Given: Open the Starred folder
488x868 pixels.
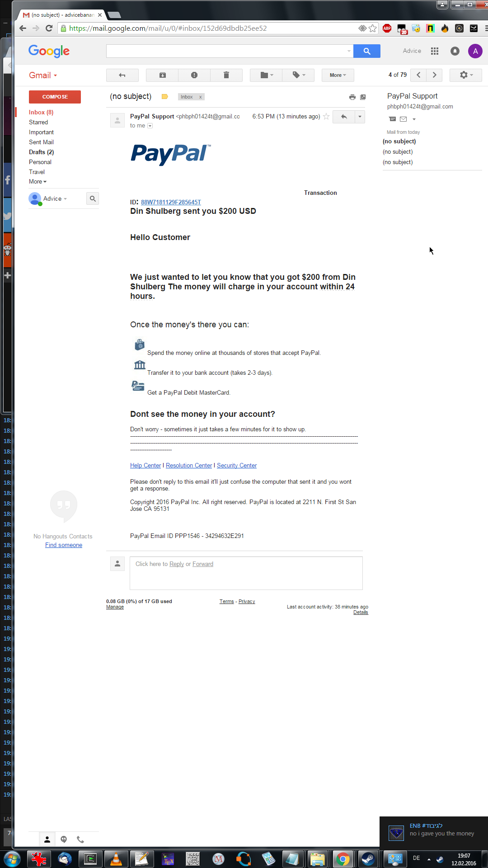Looking at the screenshot, I should 38,122.
